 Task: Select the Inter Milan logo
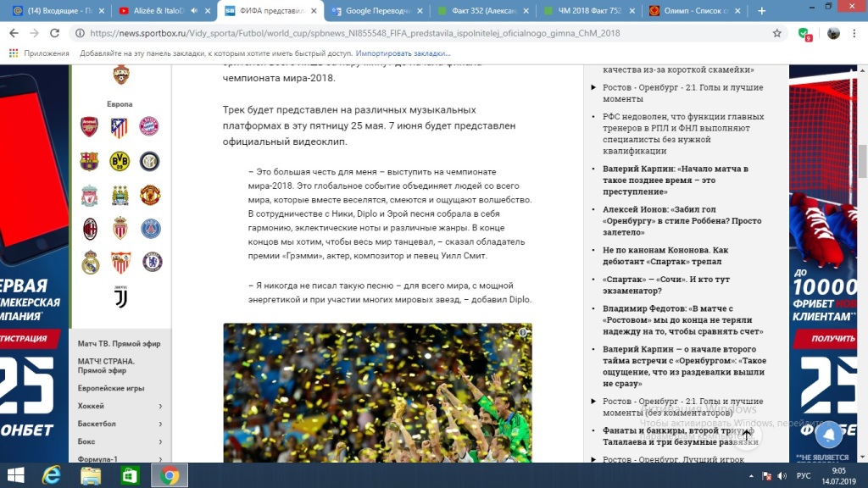(149, 161)
